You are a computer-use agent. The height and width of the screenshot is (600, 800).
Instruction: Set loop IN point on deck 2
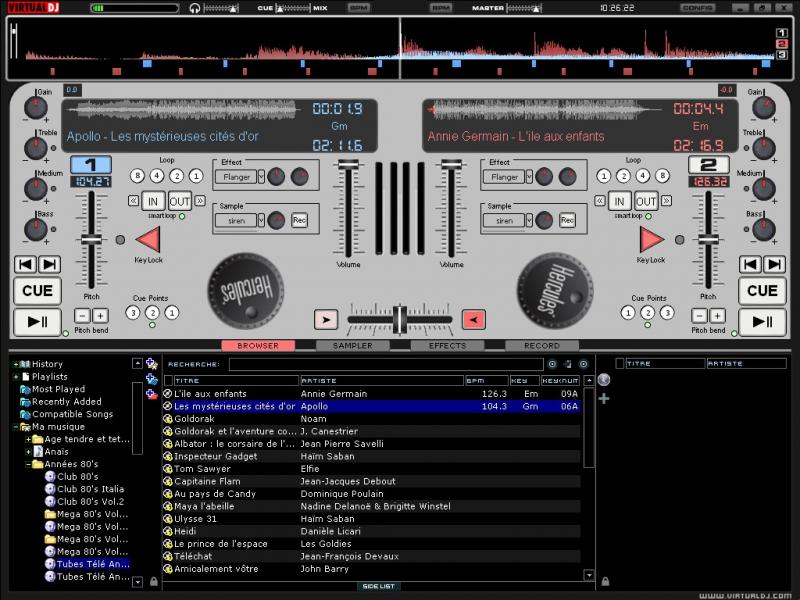tap(619, 201)
